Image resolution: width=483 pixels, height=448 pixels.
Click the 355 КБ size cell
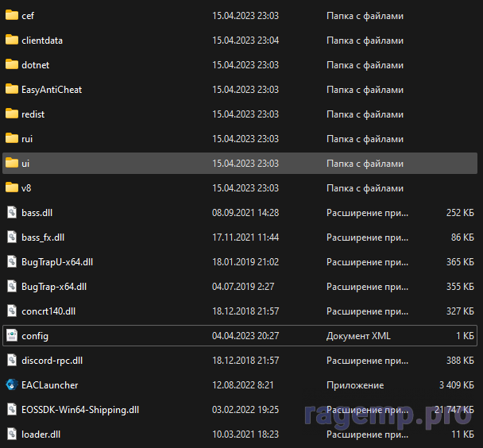click(x=460, y=287)
